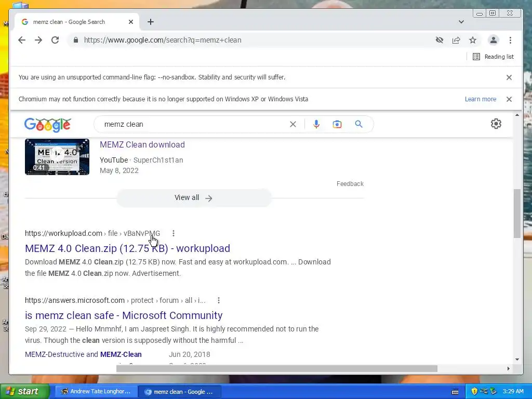Dismiss the no-sandbox warning bar
532x399 pixels.
point(509,77)
